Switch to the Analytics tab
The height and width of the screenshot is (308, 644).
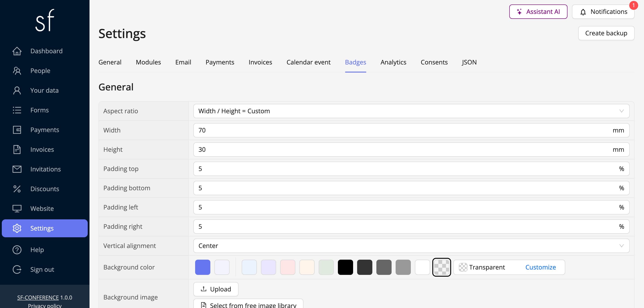(393, 62)
